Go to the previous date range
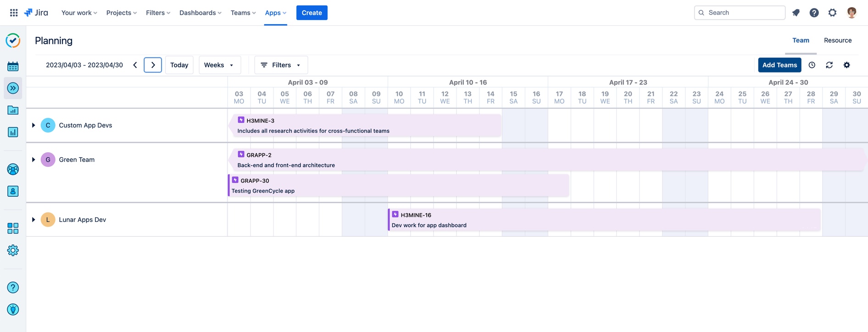Screen dimensions: 868x332 tap(135, 65)
